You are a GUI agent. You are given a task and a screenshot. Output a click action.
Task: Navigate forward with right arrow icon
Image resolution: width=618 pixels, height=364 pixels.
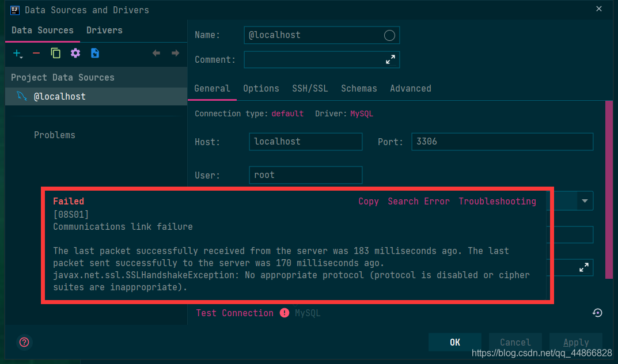click(x=175, y=54)
